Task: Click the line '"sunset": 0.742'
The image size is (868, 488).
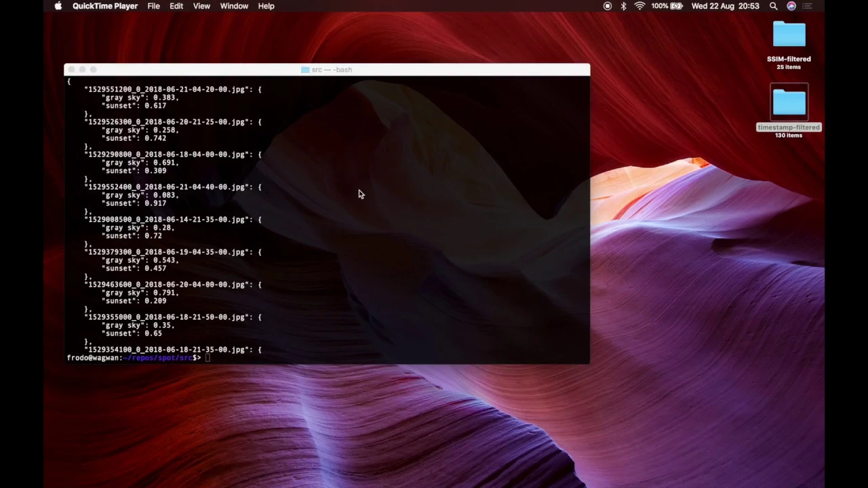Action: pos(134,138)
